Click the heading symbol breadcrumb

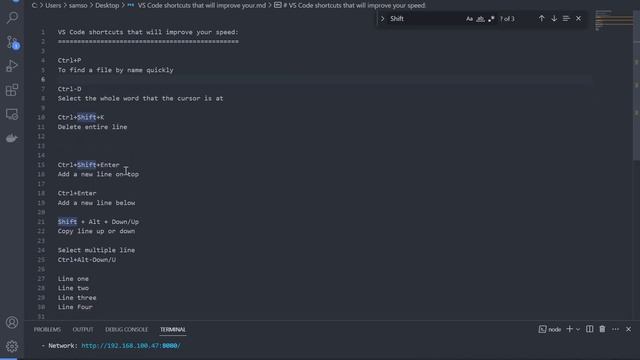350,5
